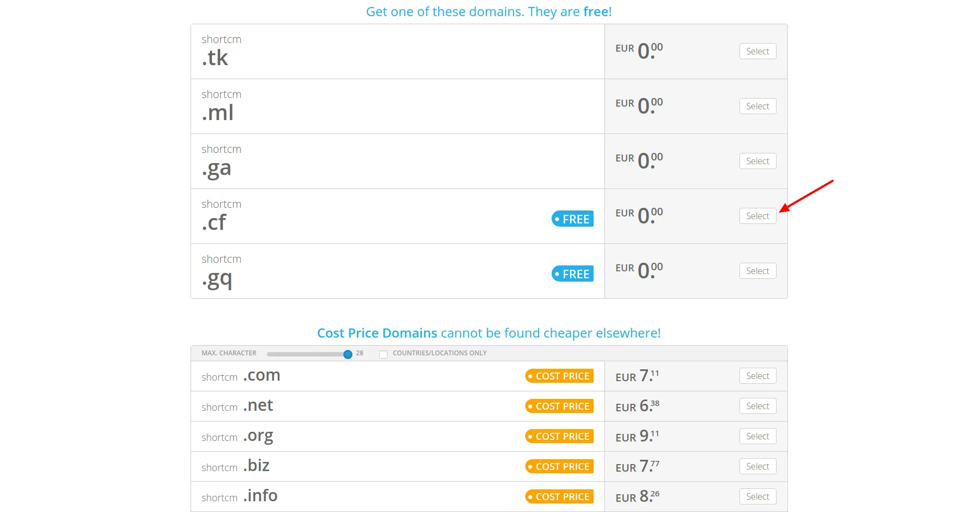The image size is (980, 512).
Task: Select the free shortcm.cf domain
Action: (757, 216)
